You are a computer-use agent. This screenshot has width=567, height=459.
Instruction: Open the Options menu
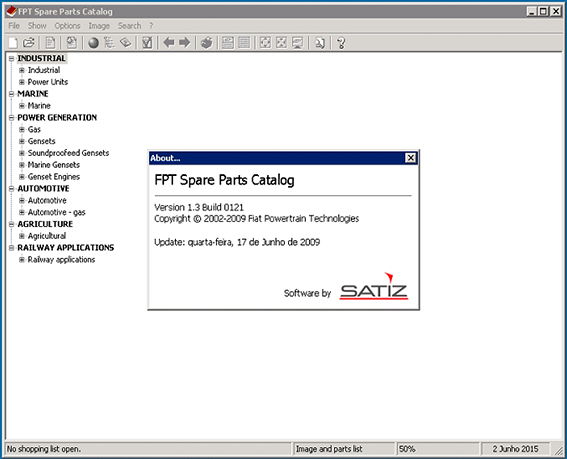67,26
